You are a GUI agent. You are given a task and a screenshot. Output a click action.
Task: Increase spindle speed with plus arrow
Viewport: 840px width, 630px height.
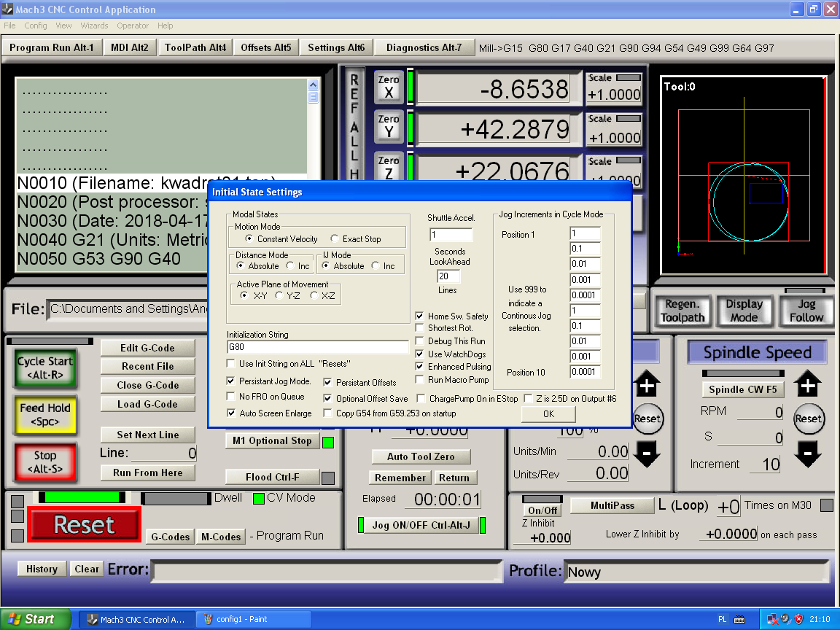pos(807,384)
